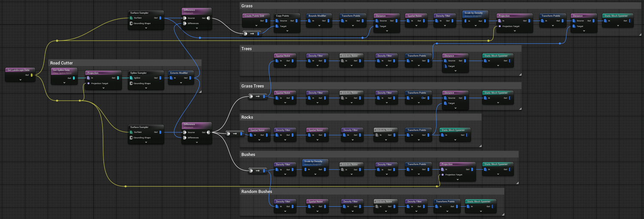This screenshot has height=219, width=644.
Task: Click Differences pin of the topmost Difference node
Action: coord(185,23)
